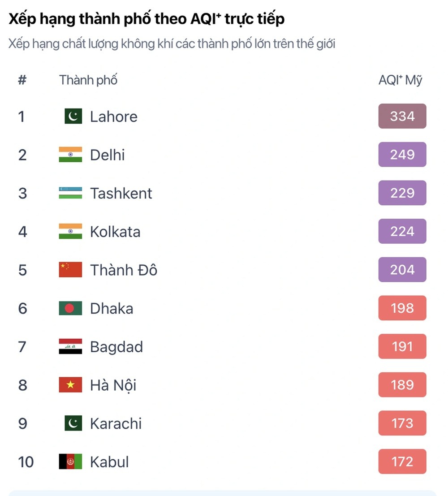Click Delhi's purple 249 AQI badge
The image size is (448, 496).
click(402, 155)
